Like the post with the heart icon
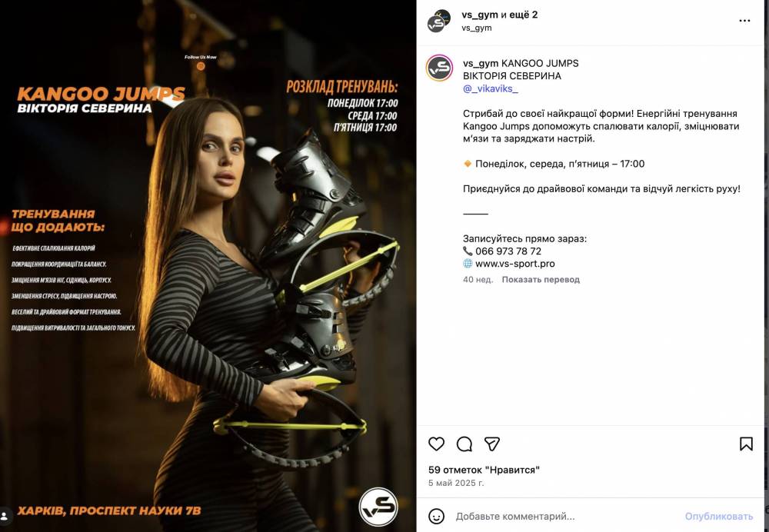769x532 pixels. pos(436,444)
